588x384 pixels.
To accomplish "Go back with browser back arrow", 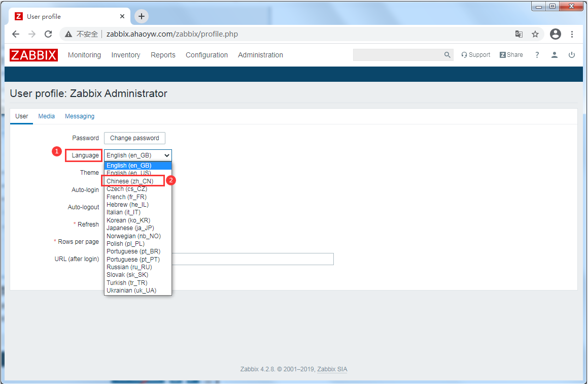I will tap(16, 34).
